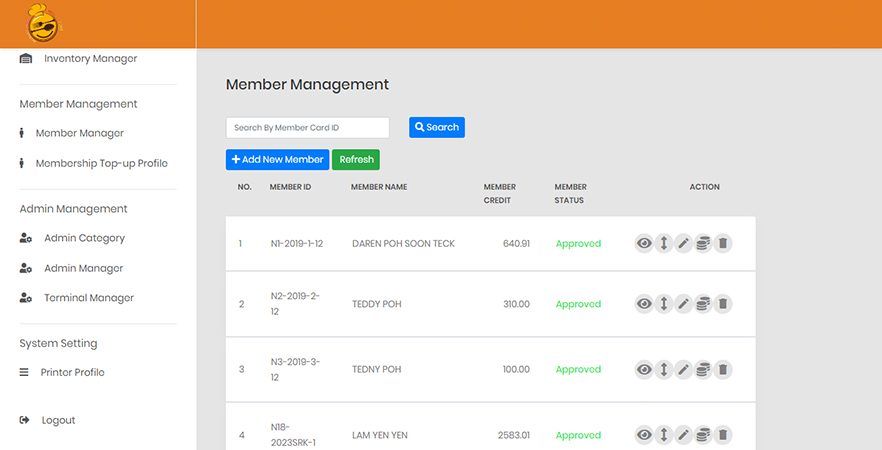Click Add New Member button
The image size is (882, 450).
(277, 160)
